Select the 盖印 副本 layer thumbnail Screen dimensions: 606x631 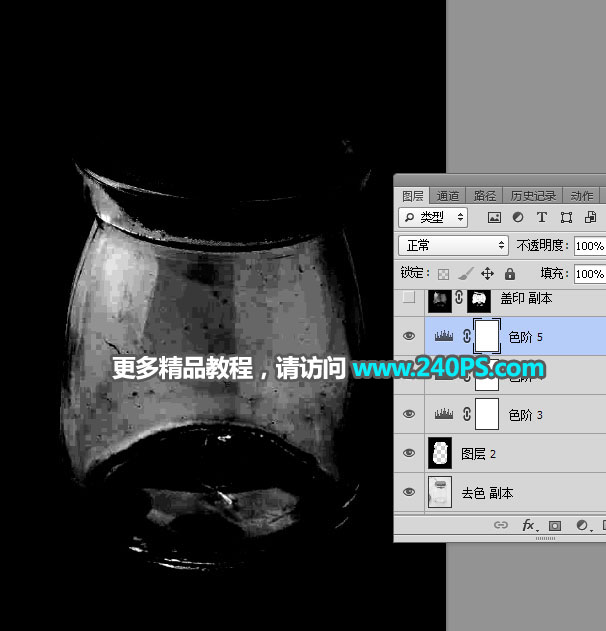[x=440, y=300]
